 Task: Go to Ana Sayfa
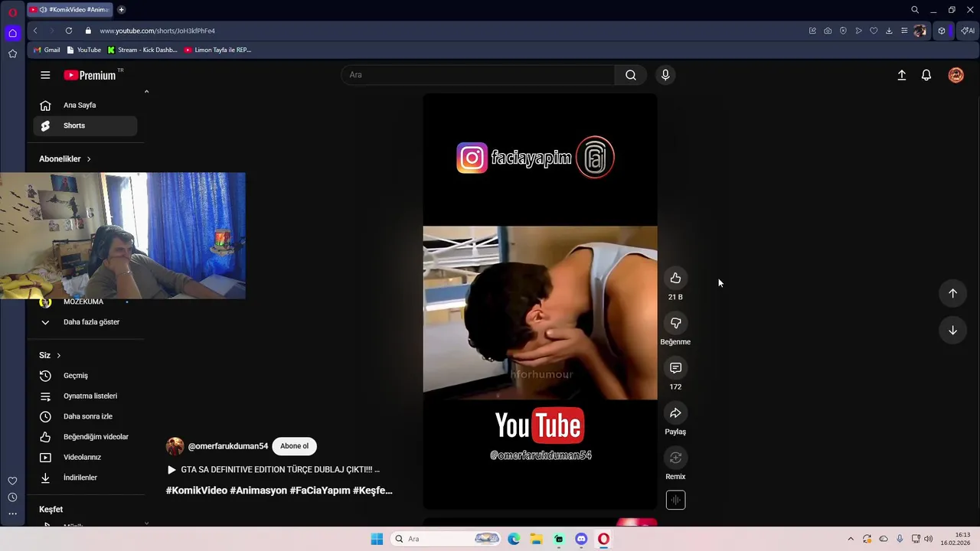point(85,106)
